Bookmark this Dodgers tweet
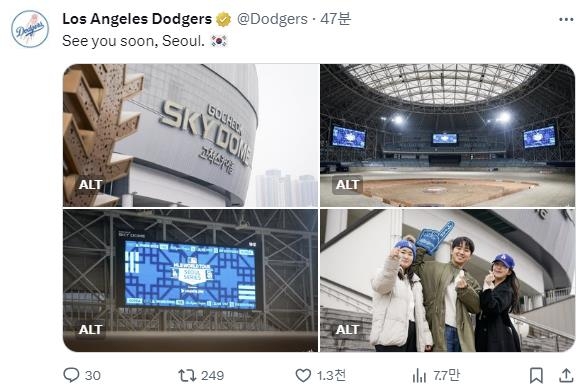The height and width of the screenshot is (392, 588). coord(536,375)
